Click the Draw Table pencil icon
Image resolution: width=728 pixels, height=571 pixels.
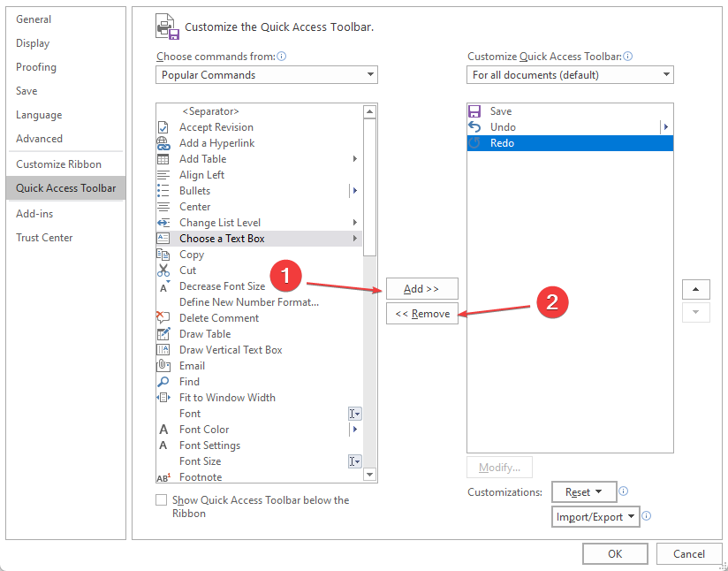(163, 333)
